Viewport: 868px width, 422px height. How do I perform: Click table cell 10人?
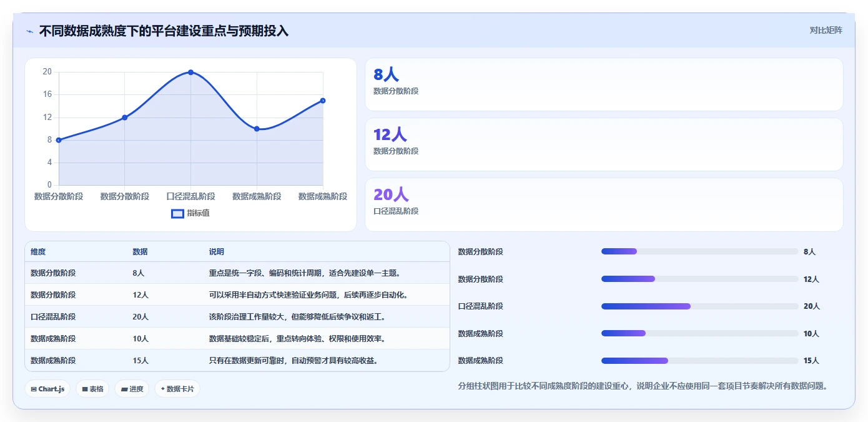[x=141, y=339]
